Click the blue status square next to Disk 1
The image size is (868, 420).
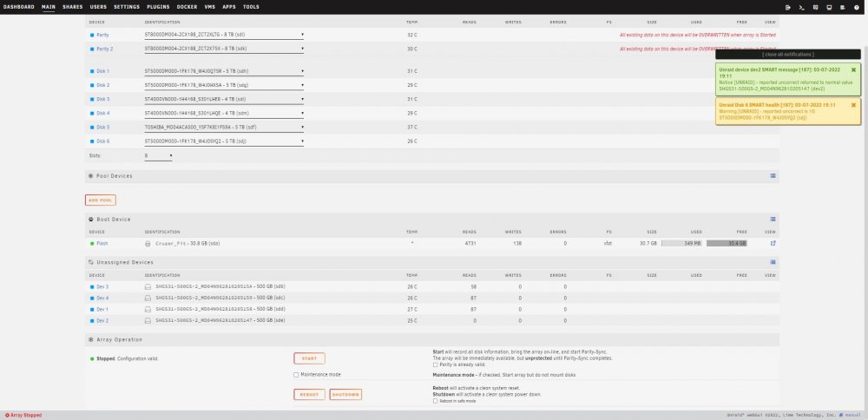92,71
